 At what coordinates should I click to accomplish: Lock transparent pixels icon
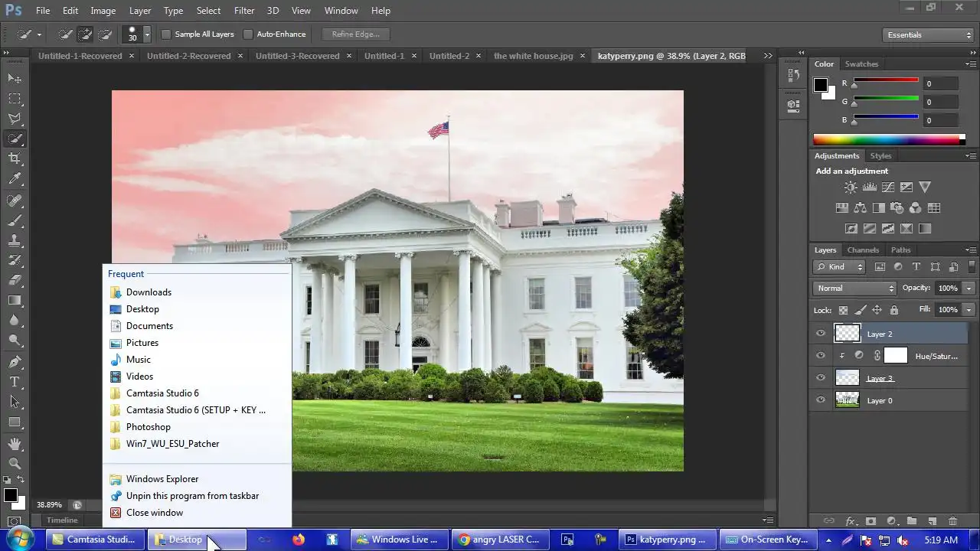[x=843, y=310]
